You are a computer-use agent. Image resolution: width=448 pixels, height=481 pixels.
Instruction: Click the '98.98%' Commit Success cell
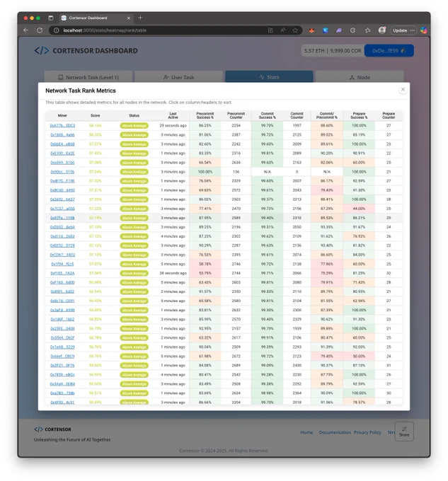(x=268, y=393)
